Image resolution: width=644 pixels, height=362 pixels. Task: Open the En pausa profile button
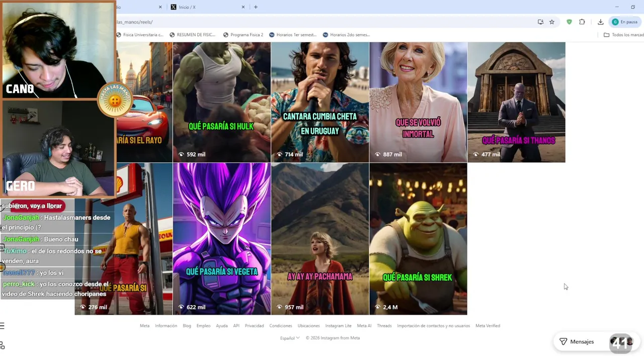click(x=624, y=22)
